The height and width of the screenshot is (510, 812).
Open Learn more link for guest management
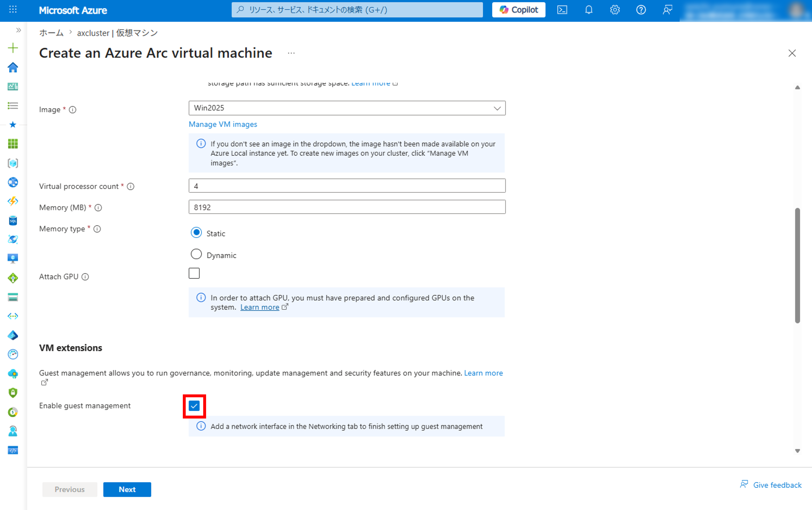click(x=483, y=373)
